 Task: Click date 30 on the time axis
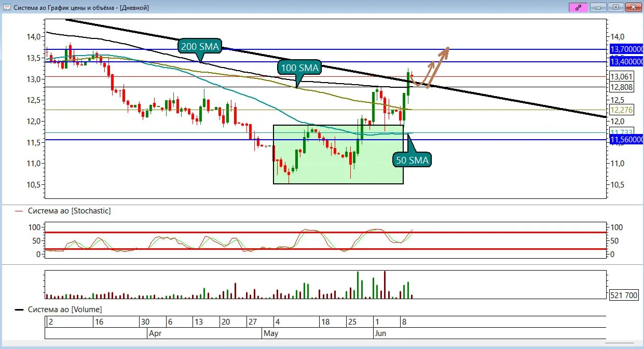pos(145,322)
